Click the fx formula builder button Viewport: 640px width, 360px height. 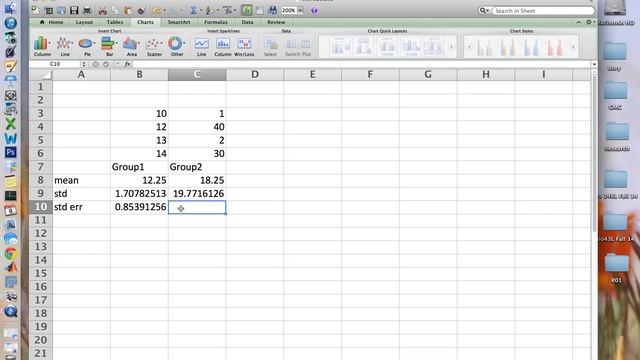[127, 64]
